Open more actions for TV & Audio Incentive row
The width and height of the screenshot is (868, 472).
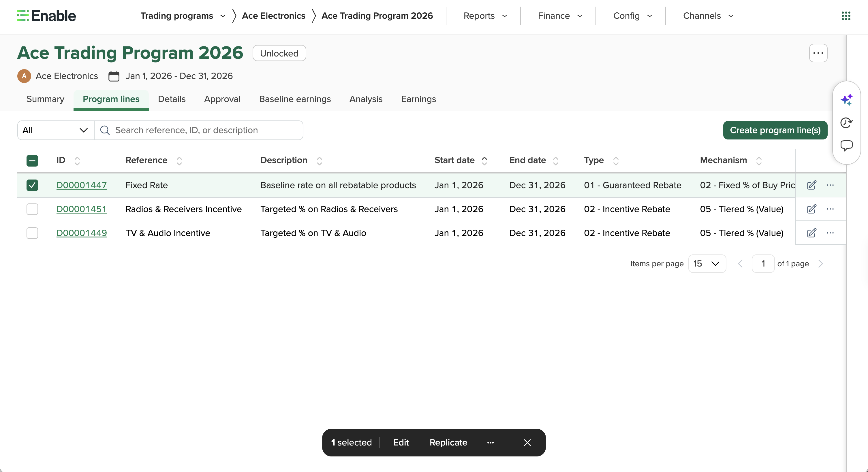coord(830,233)
